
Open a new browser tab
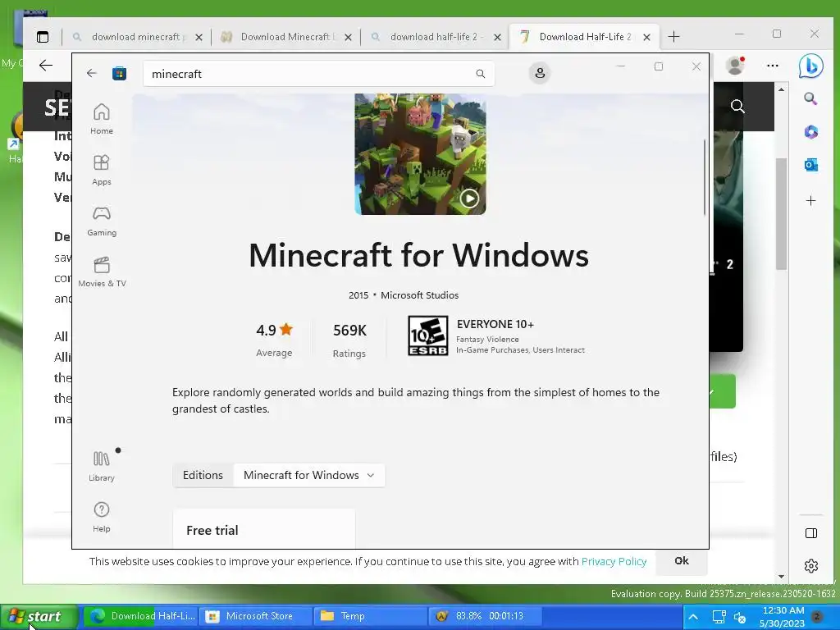pyautogui.click(x=674, y=36)
